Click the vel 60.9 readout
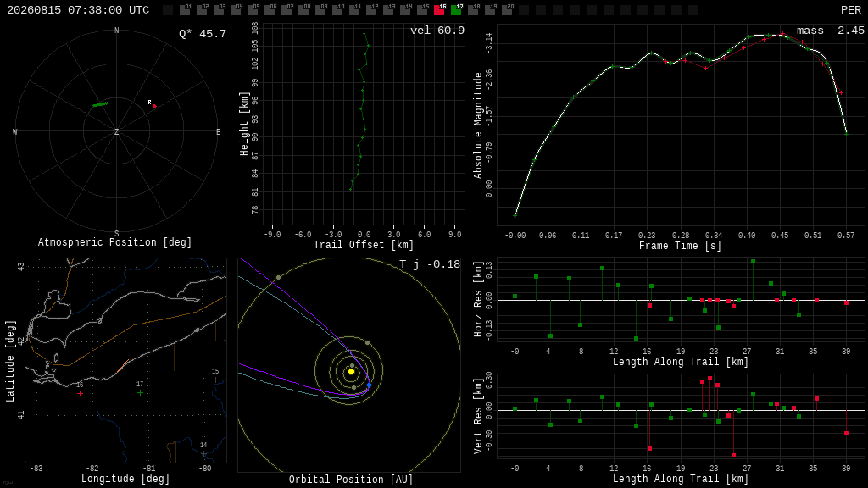This screenshot has width=868, height=488. click(437, 30)
